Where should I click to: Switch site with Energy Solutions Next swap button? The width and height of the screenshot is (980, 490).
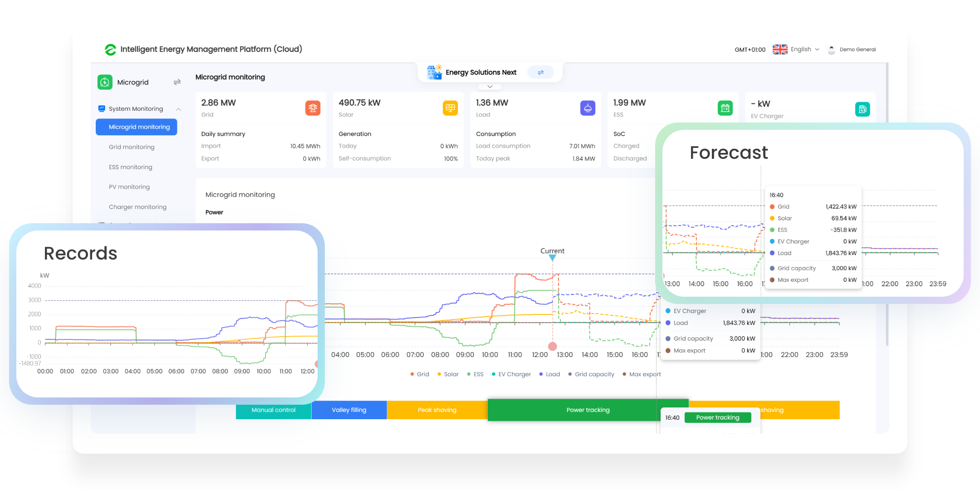[x=540, y=72]
